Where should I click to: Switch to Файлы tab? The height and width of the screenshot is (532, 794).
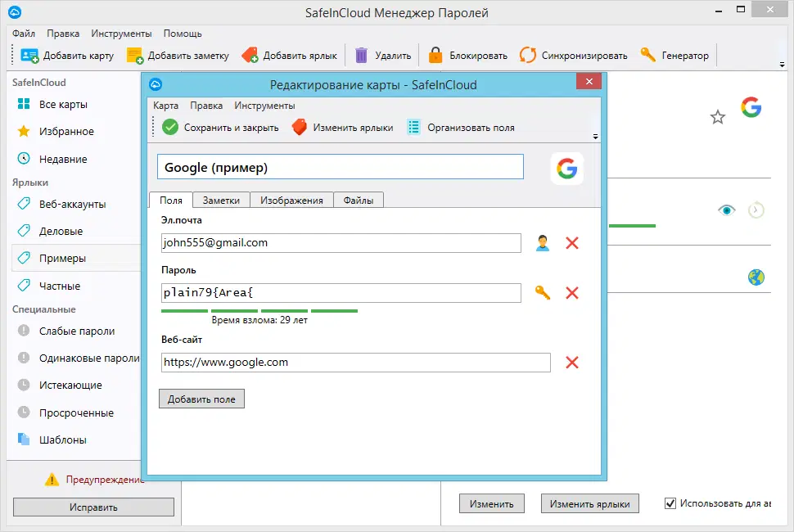pyautogui.click(x=358, y=200)
